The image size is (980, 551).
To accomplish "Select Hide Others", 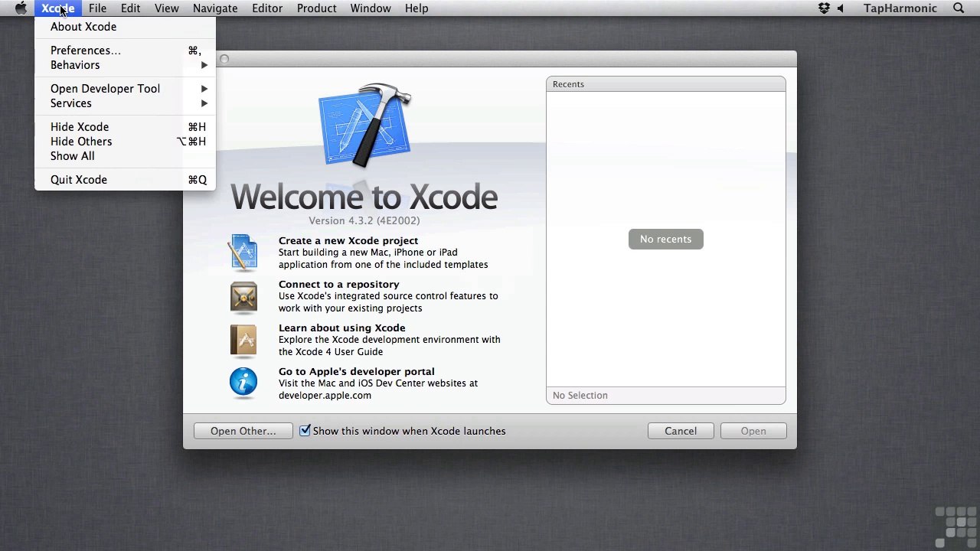I will [125, 142].
